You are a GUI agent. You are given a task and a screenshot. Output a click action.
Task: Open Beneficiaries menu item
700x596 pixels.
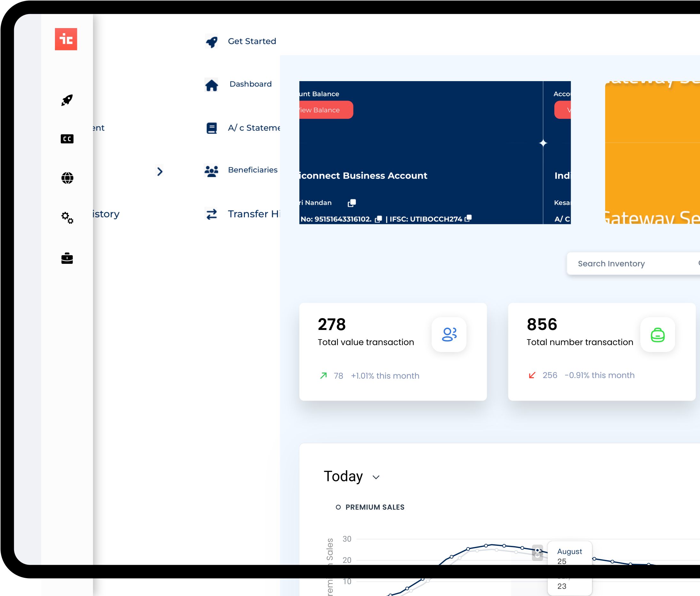(253, 170)
